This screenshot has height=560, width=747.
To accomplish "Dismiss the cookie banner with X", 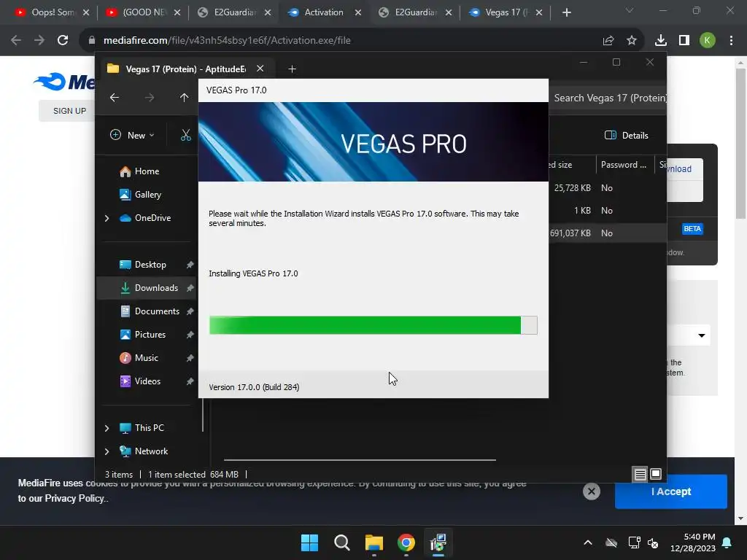I will coord(591,491).
